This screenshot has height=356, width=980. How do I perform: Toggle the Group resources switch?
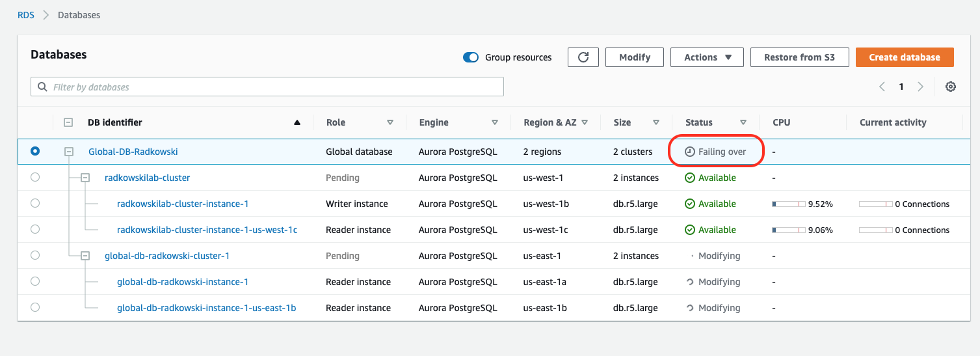[x=471, y=57]
